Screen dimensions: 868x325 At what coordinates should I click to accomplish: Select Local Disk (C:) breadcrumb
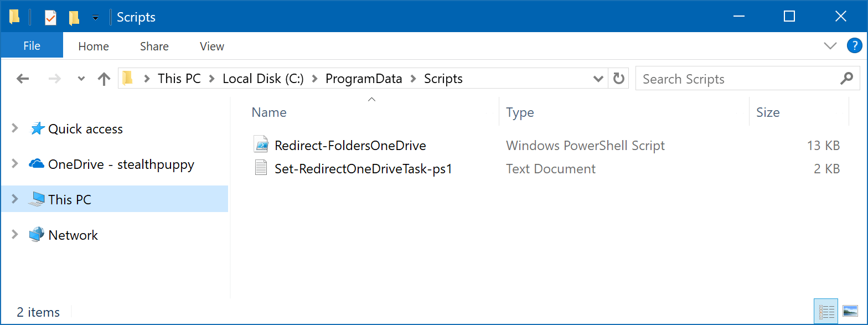[x=263, y=79]
